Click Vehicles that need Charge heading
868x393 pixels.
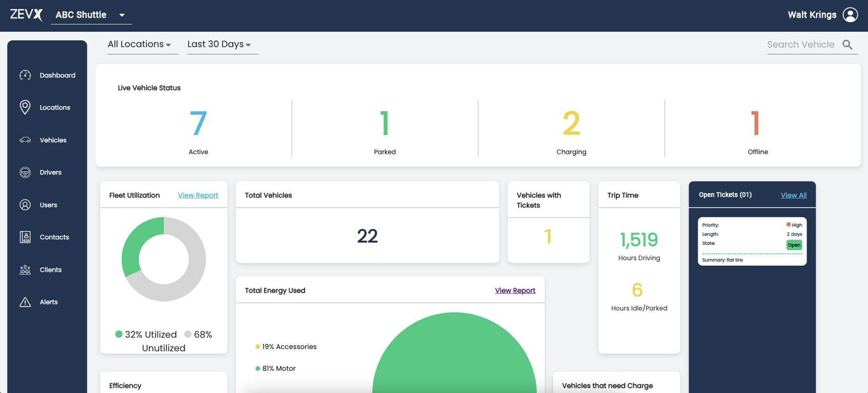607,386
